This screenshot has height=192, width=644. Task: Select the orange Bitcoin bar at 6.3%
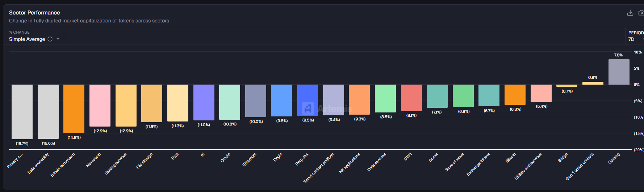click(515, 95)
